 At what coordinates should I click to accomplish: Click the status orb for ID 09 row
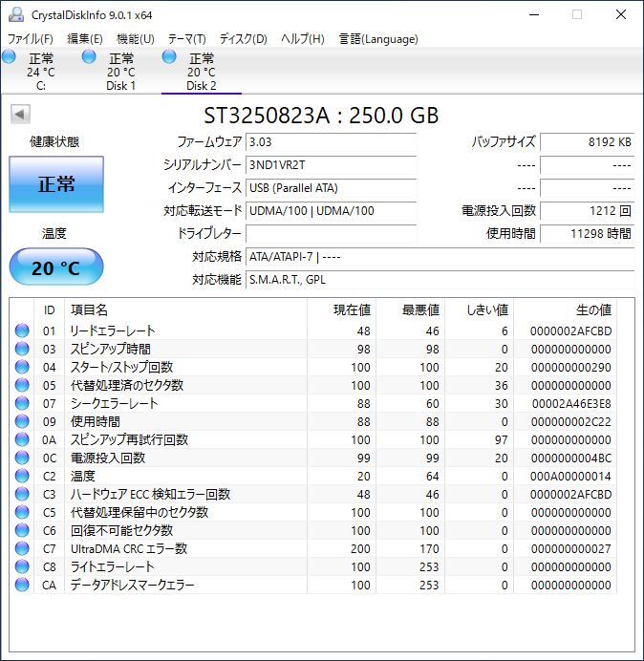pyautogui.click(x=22, y=421)
